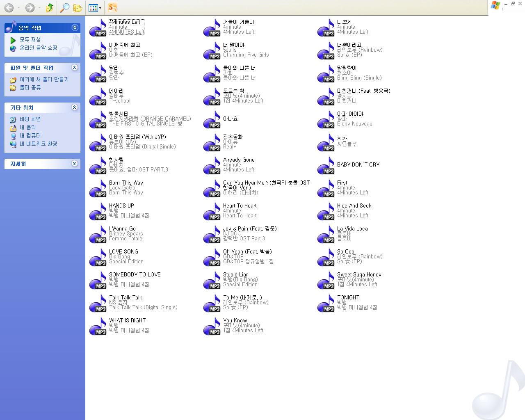Click file name "아파 아이야"
The height and width of the screenshot is (420, 525).
(x=350, y=114)
